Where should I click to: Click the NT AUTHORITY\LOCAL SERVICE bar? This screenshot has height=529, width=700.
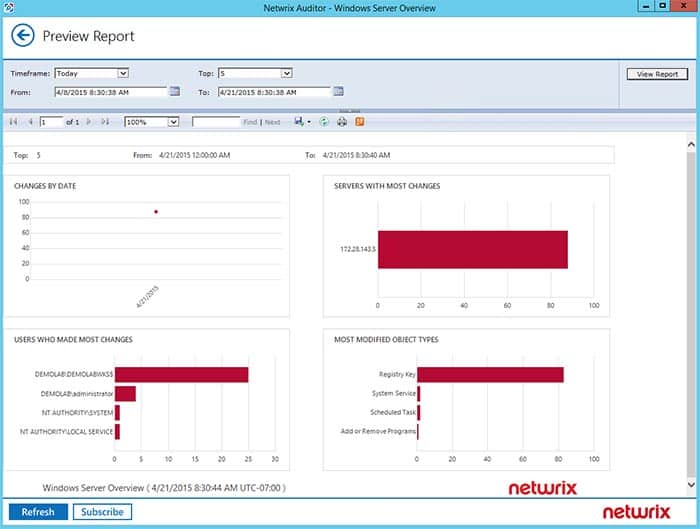(117, 432)
